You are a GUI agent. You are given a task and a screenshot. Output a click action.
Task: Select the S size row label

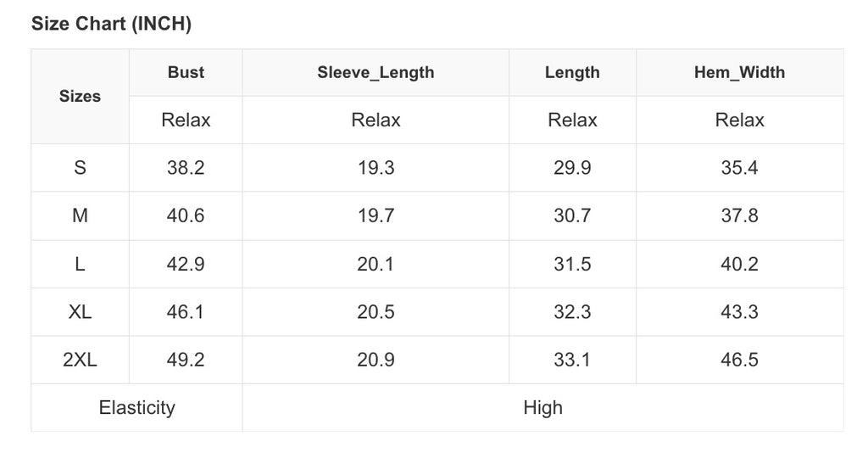pos(80,168)
